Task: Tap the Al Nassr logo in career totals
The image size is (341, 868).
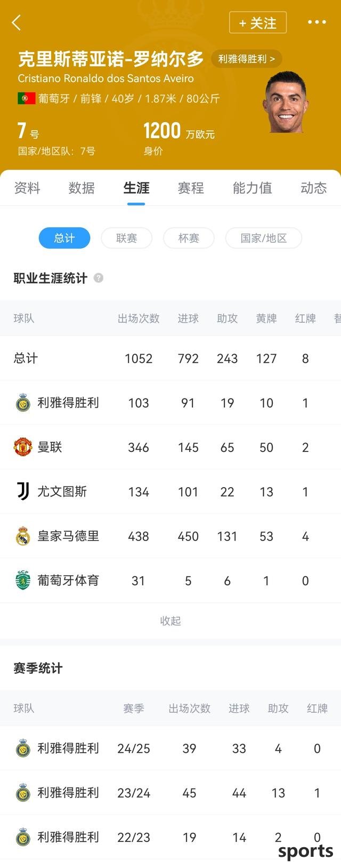Action: click(23, 403)
